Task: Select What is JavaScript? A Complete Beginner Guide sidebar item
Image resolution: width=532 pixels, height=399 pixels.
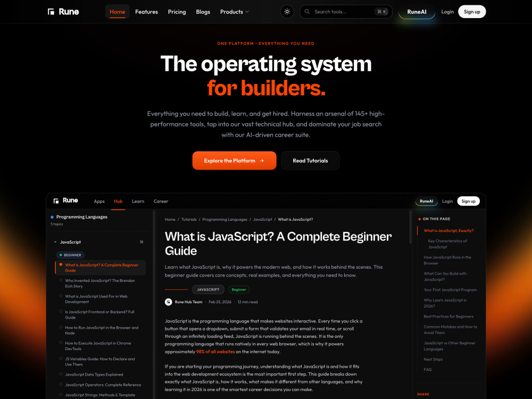Action: [101, 268]
